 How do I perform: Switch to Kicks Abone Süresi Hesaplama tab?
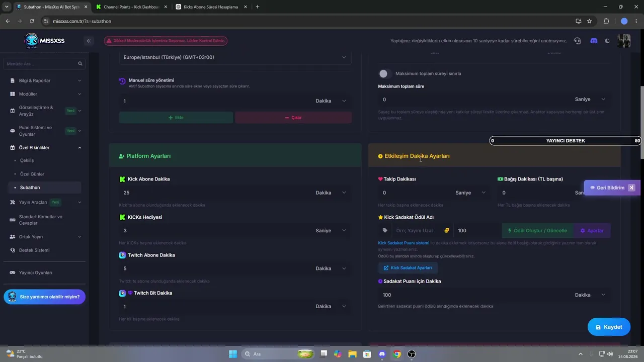click(210, 7)
